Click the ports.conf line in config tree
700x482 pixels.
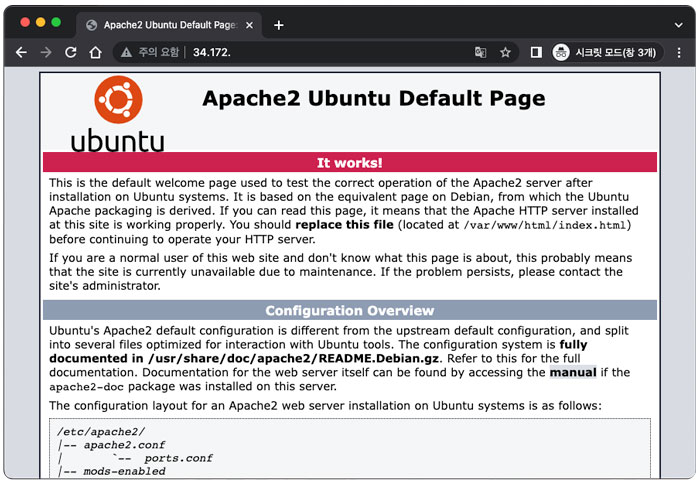pos(178,458)
